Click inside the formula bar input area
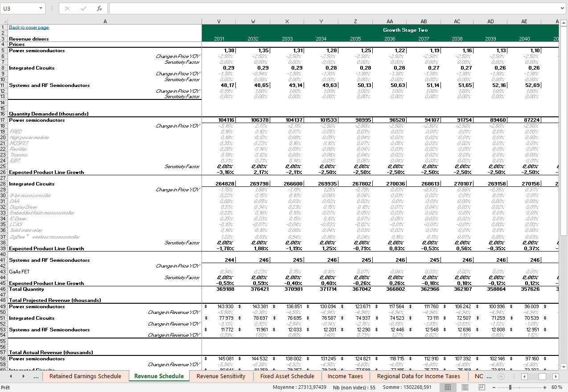 [x=333, y=8]
